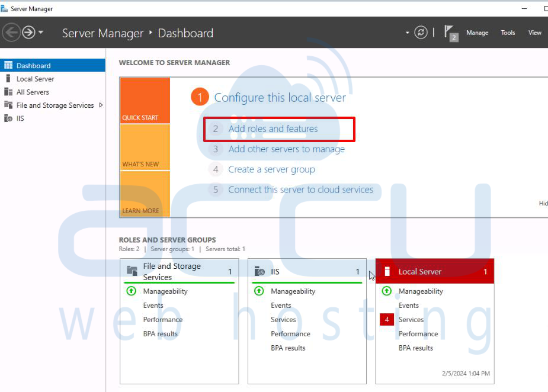Click the What's New tile
This screenshot has height=392, width=548.
145,147
